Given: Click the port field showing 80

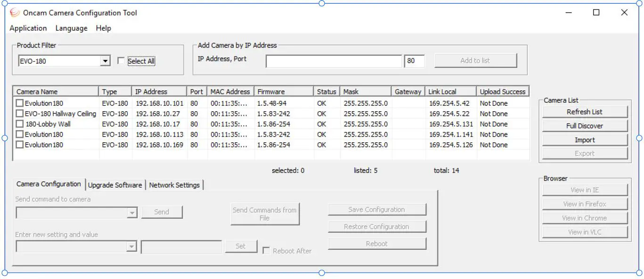Looking at the screenshot, I should [x=414, y=61].
